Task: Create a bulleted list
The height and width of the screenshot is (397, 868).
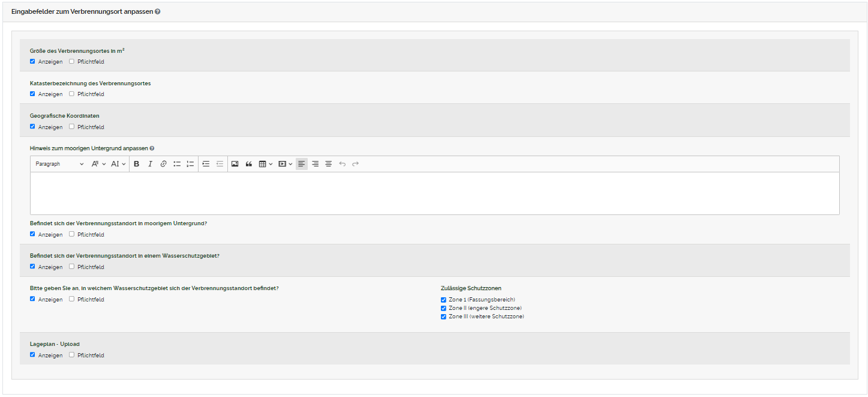Action: [177, 164]
